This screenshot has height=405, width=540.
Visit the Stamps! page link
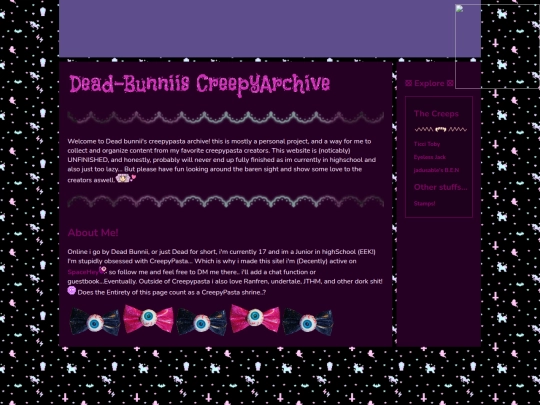point(424,204)
